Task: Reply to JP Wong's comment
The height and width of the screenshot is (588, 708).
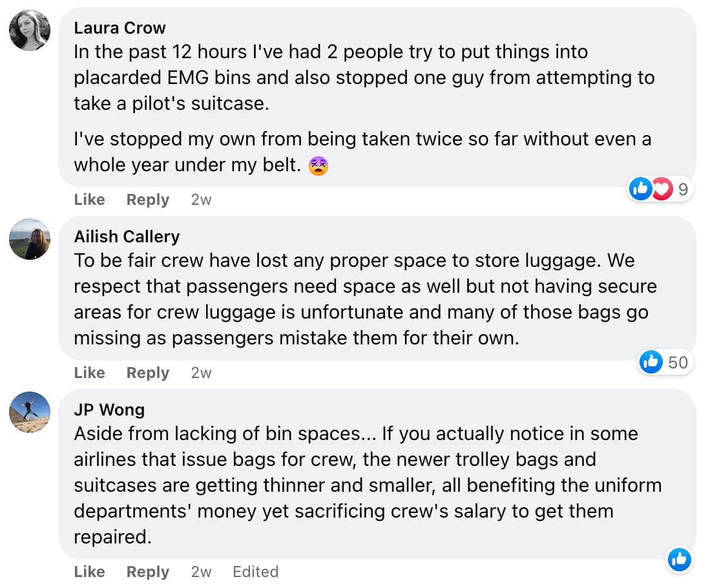Action: click(147, 572)
